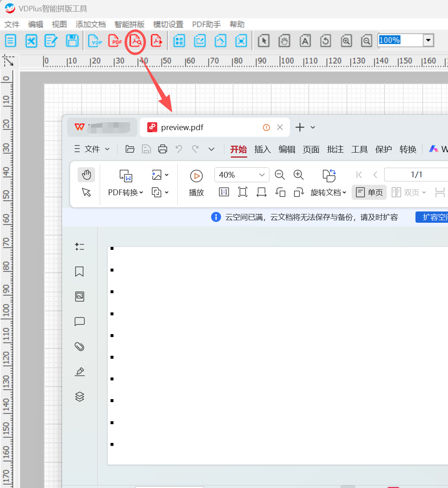Image resolution: width=448 pixels, height=488 pixels.
Task: Zoom in using the magnifier plus icon
Action: 298,175
